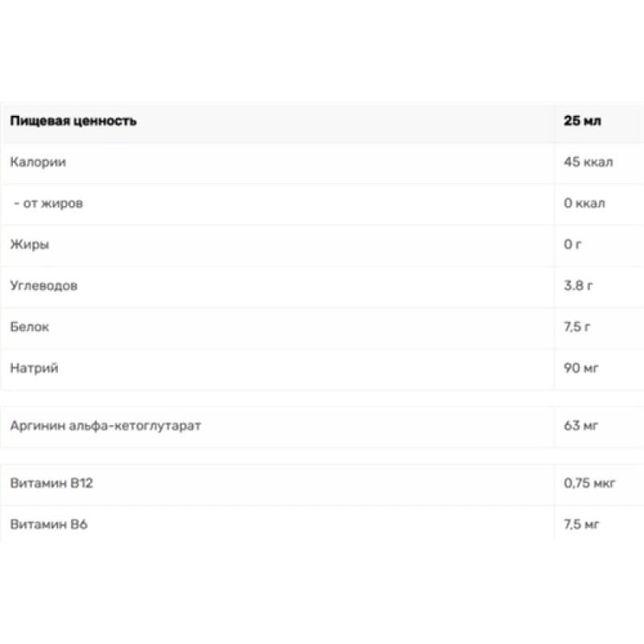Click the '90 мг' sodium value
Screen dimensions: 644x644
tap(581, 368)
